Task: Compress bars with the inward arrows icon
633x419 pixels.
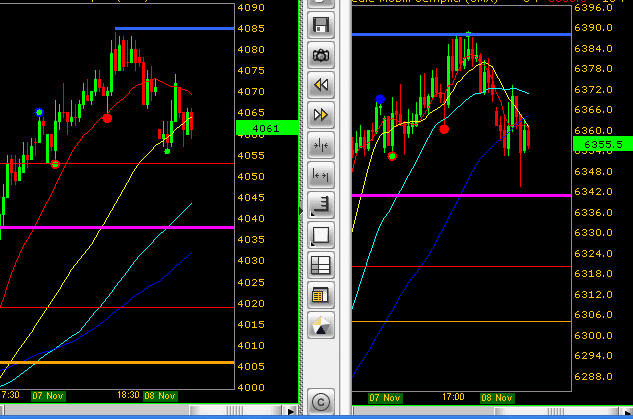Action: click(321, 145)
